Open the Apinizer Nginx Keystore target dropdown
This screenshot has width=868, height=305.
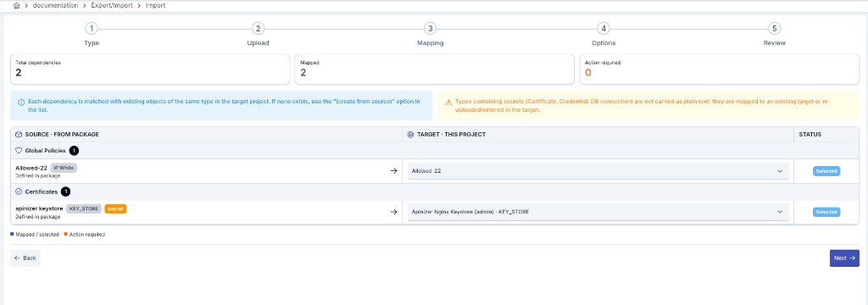[598, 212]
